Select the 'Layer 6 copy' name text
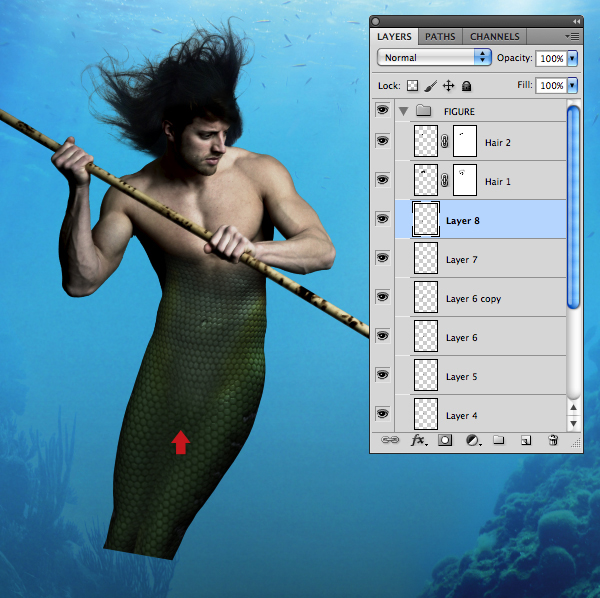The width and height of the screenshot is (600, 598). click(473, 299)
